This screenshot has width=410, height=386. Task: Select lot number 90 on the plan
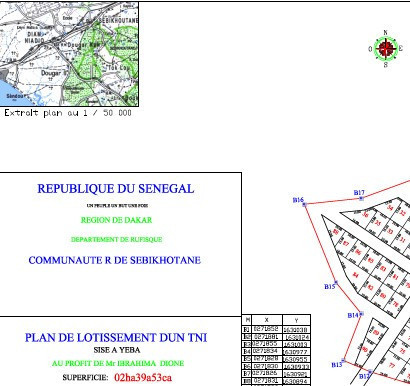tap(364, 349)
